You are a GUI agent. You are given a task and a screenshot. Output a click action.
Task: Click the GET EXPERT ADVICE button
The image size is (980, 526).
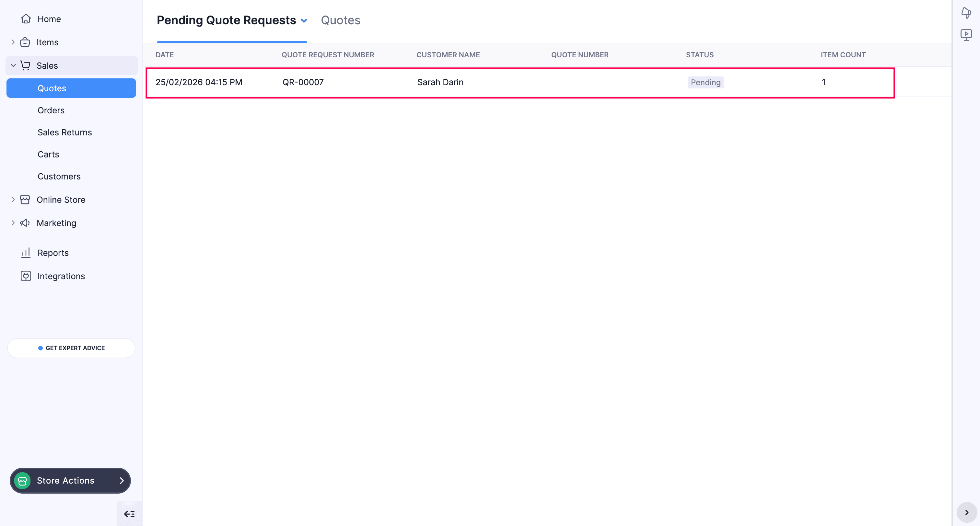tap(71, 348)
